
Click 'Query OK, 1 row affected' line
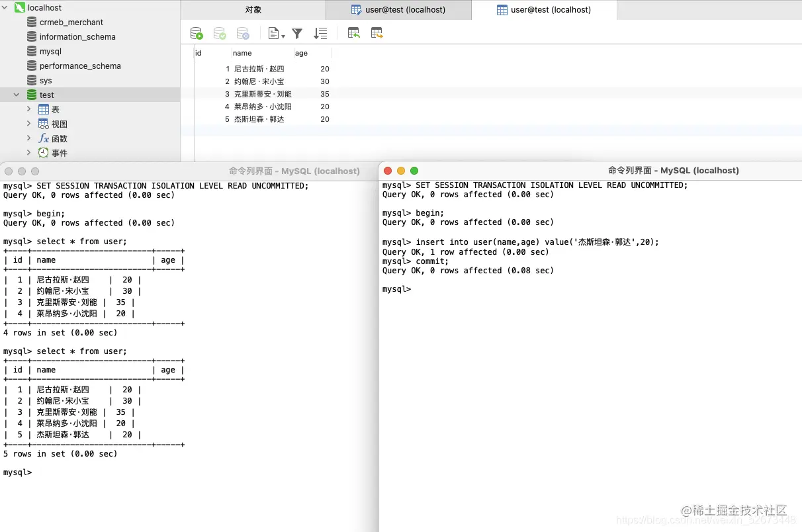coord(466,252)
